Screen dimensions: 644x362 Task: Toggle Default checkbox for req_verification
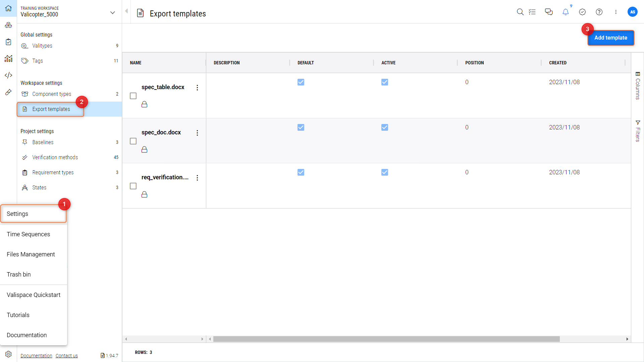(x=301, y=172)
